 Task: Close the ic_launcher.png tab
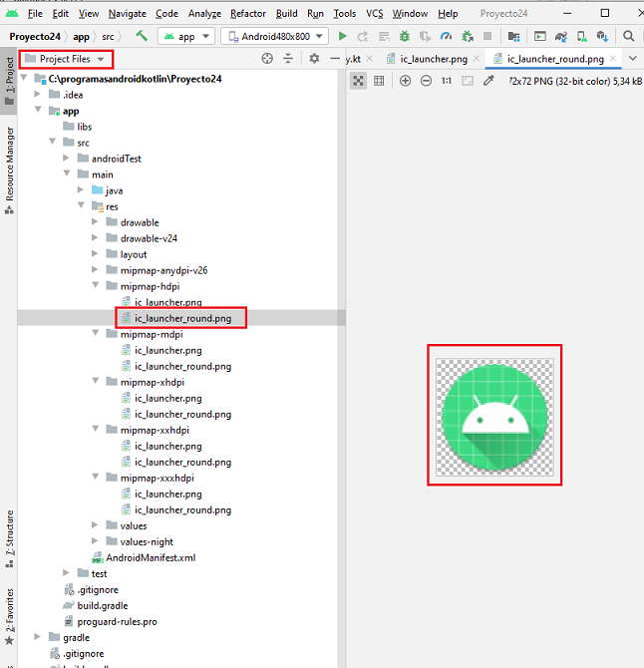click(477, 59)
